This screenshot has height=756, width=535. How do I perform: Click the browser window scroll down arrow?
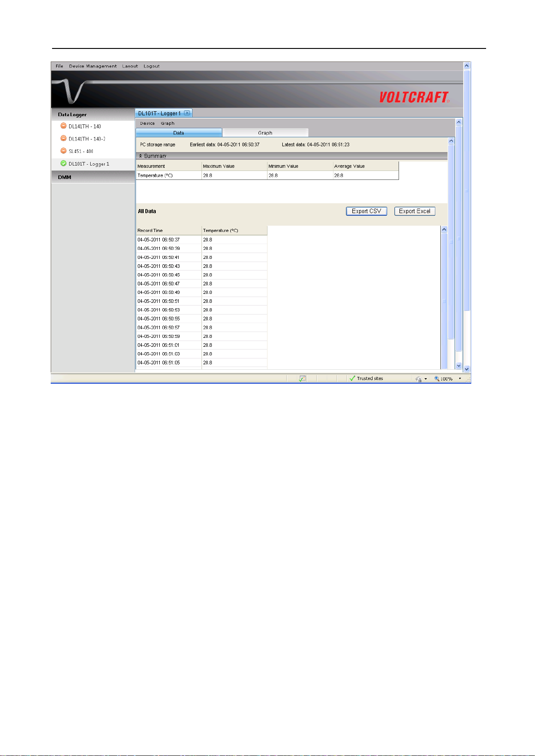(467, 369)
